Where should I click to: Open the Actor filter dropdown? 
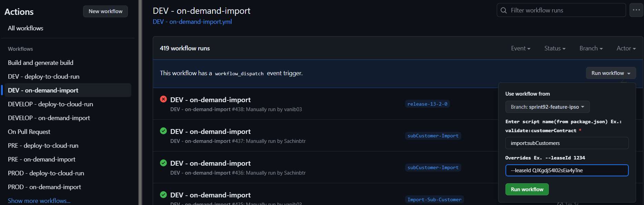626,48
